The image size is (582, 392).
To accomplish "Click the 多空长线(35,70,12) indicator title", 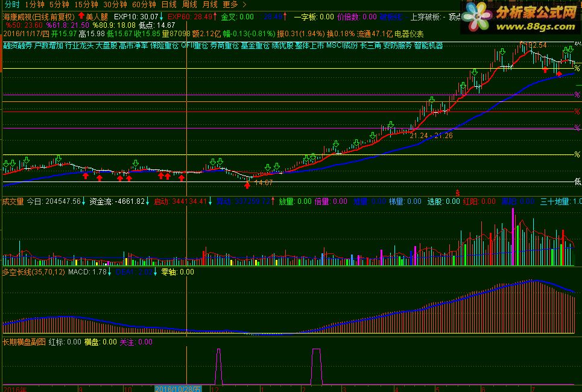I will click(34, 272).
